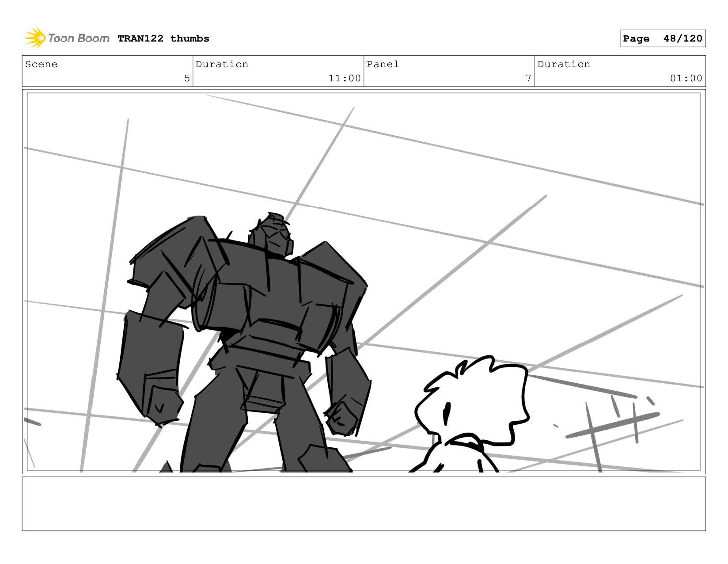Click the robot storyboard drawing thumbnail
728x564 pixels.
(364, 282)
